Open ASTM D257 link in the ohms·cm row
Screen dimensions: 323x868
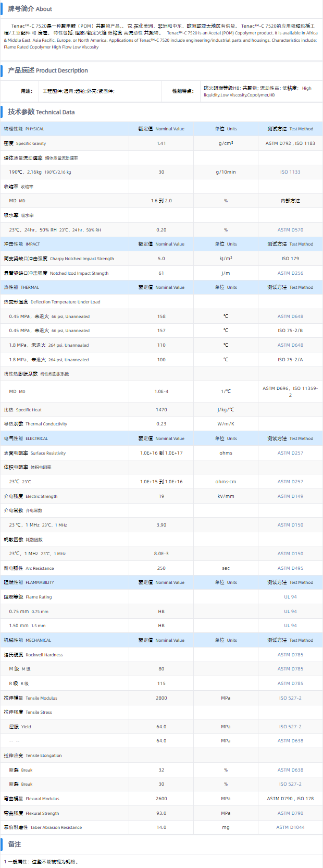tap(290, 482)
